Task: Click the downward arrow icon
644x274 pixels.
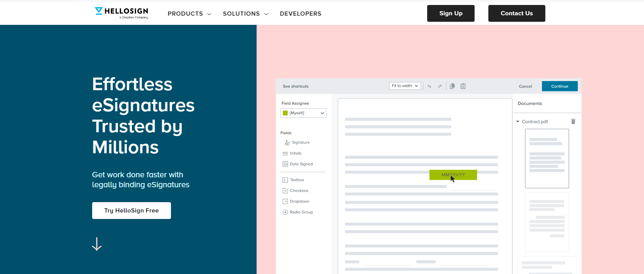Action: 97,244
